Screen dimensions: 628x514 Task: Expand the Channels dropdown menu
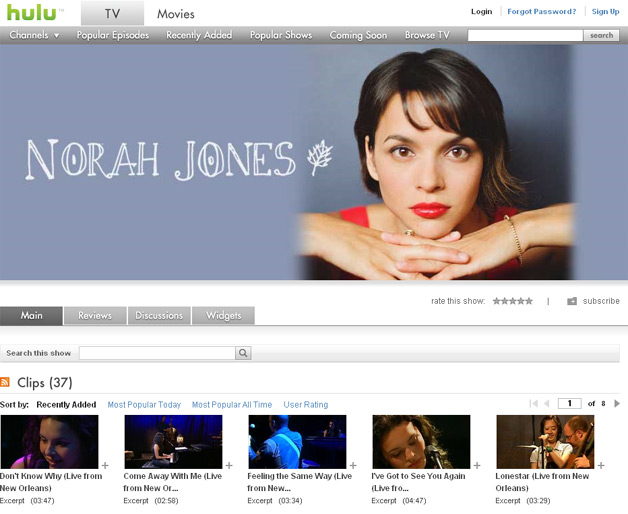point(35,35)
